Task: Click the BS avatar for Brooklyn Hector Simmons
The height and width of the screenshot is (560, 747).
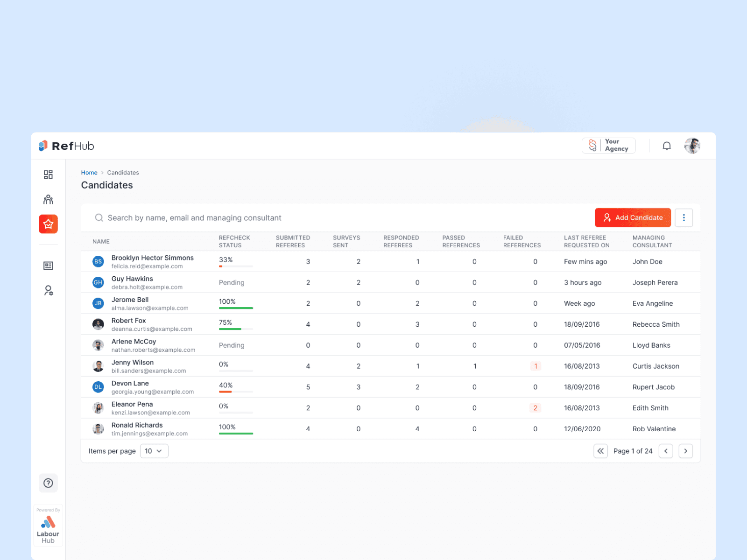Action: pyautogui.click(x=98, y=262)
